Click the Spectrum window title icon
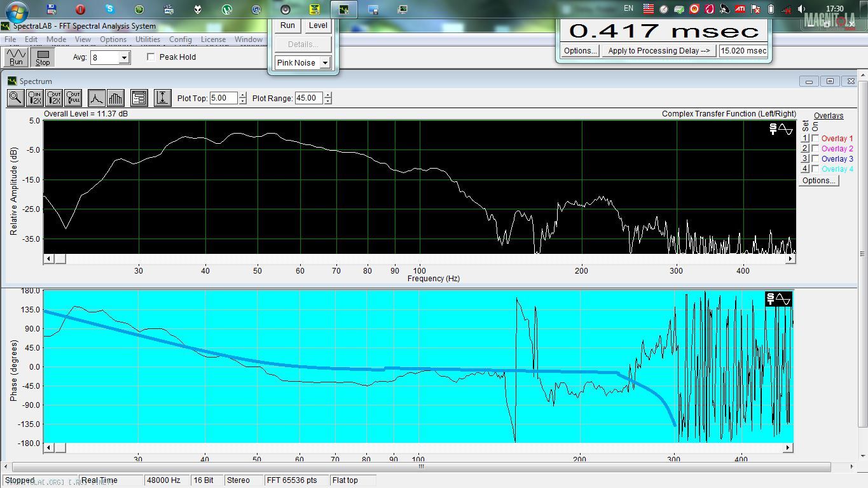Image resolution: width=868 pixels, height=488 pixels. (12, 81)
